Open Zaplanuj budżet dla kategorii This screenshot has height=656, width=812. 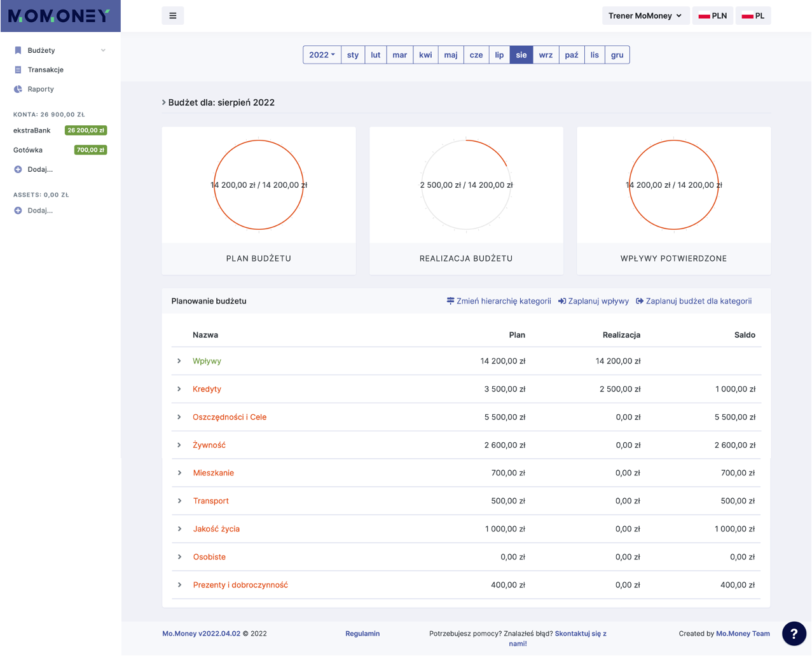[694, 301]
